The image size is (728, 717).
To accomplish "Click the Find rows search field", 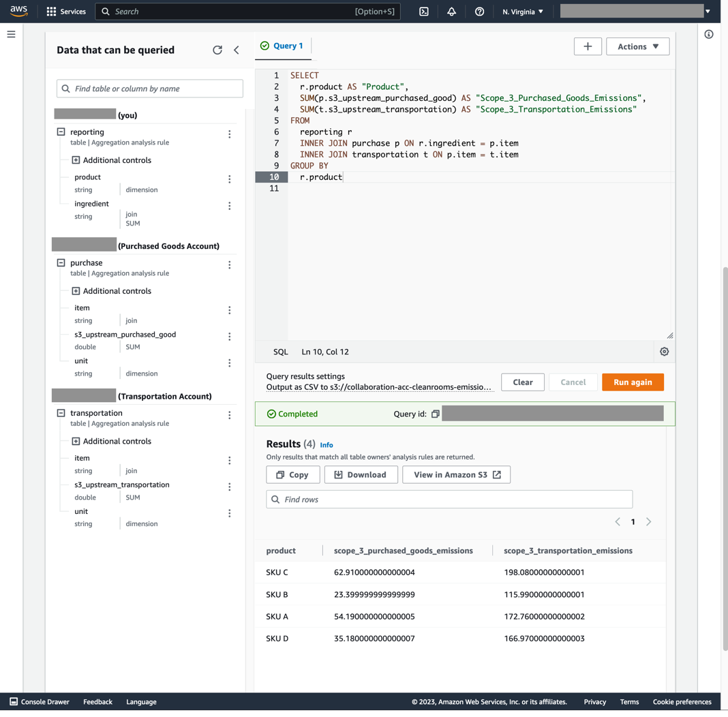I will 449,499.
